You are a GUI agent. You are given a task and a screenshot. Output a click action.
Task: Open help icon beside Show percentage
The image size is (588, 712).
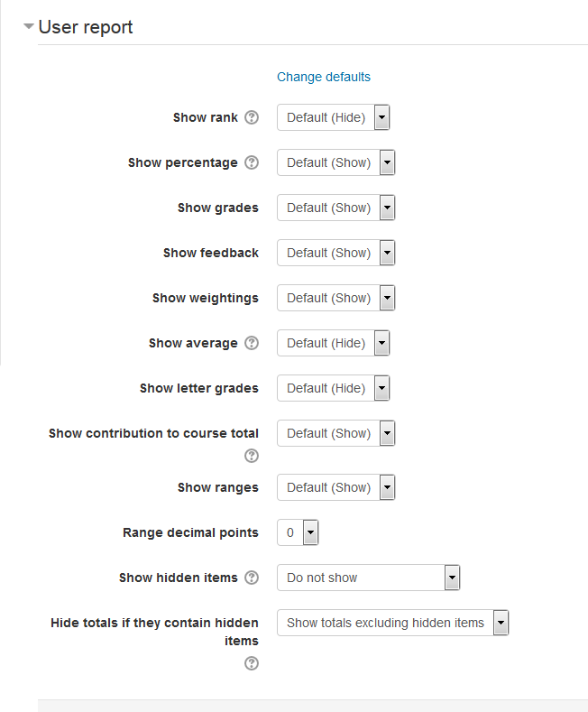(x=252, y=162)
